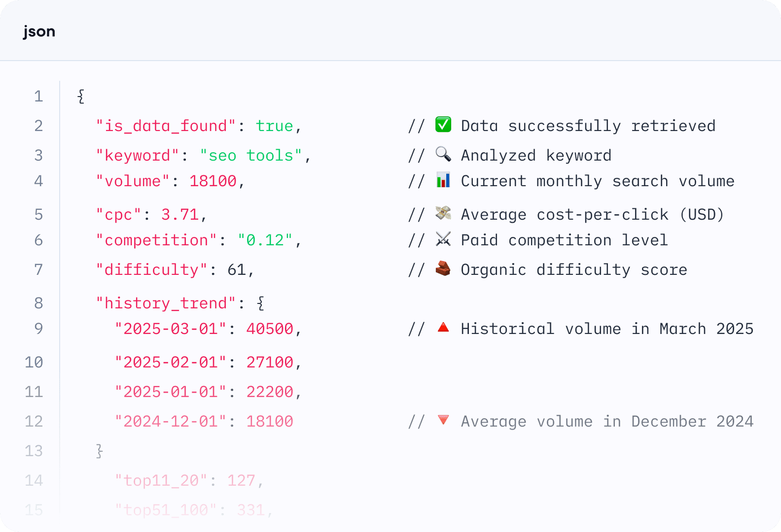Select the "competition" key

(x=156, y=240)
